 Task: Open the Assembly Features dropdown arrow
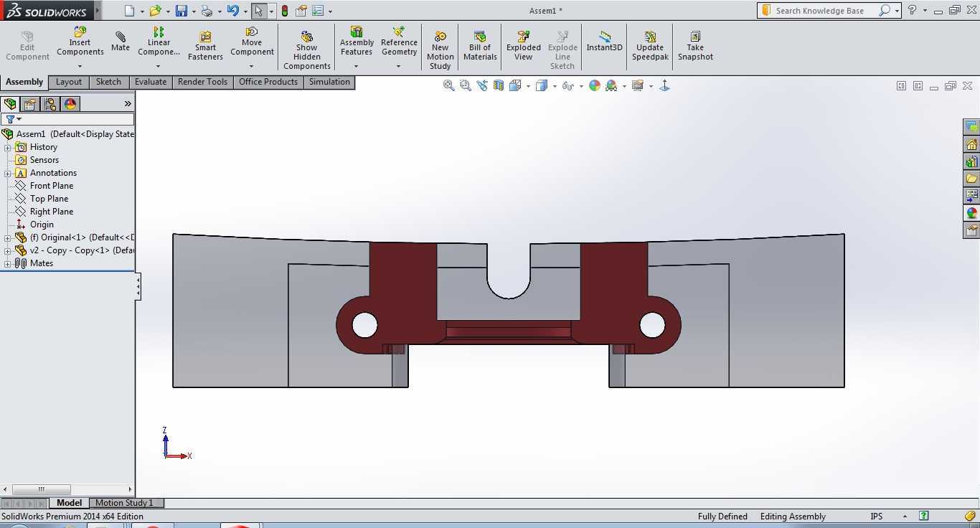[x=356, y=67]
